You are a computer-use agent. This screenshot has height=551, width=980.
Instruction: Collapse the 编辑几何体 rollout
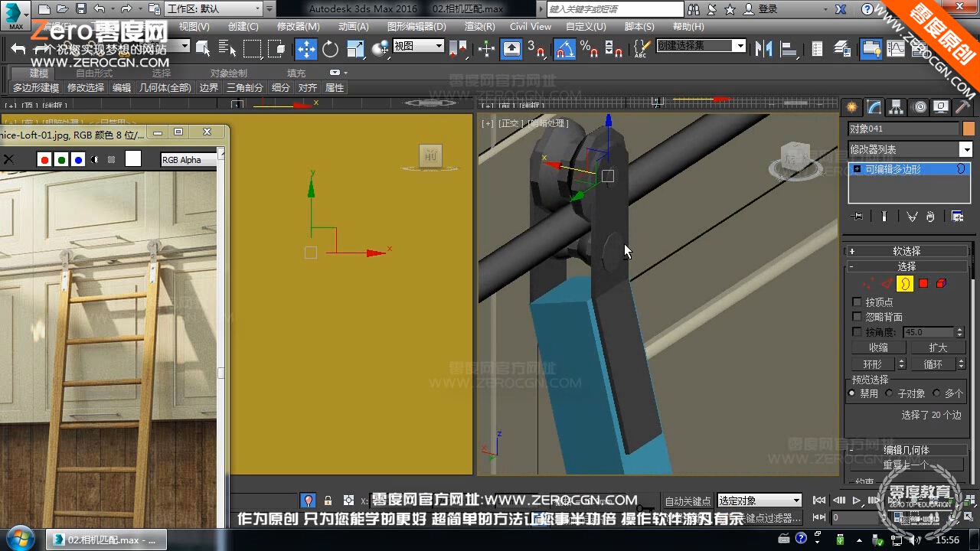click(x=907, y=450)
